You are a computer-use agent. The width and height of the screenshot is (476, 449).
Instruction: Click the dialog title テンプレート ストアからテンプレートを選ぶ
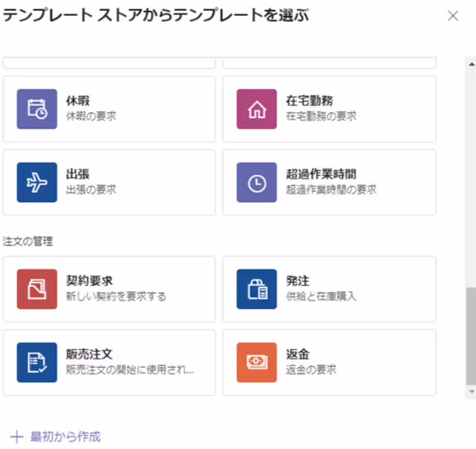point(156,15)
